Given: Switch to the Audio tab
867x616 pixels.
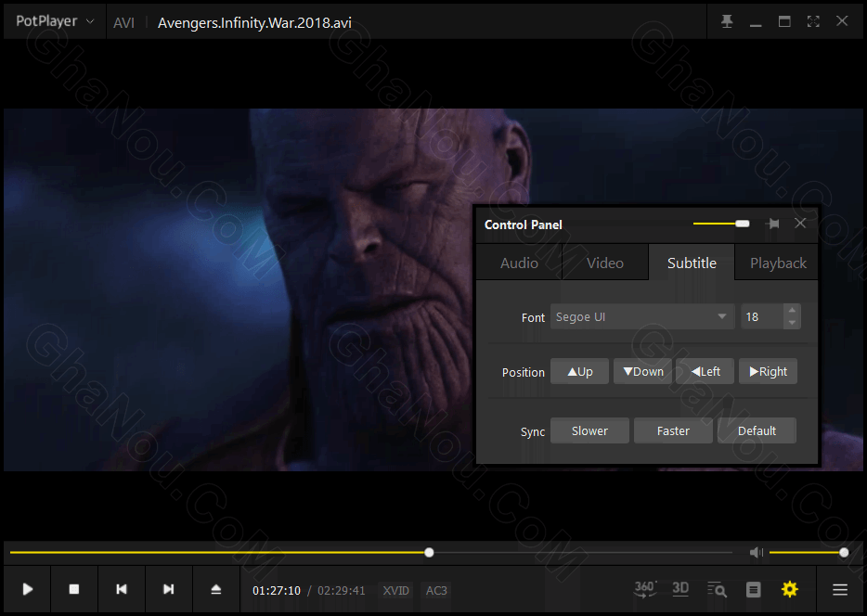Looking at the screenshot, I should (519, 263).
